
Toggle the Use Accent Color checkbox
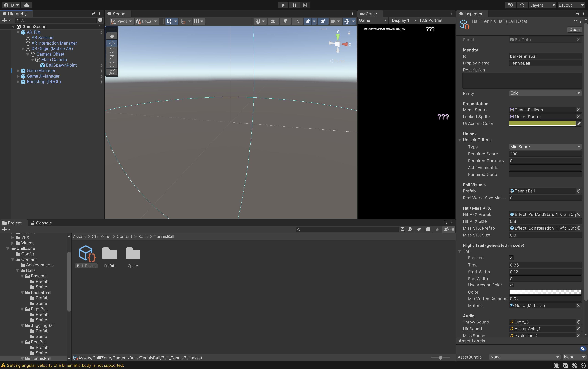tap(511, 285)
